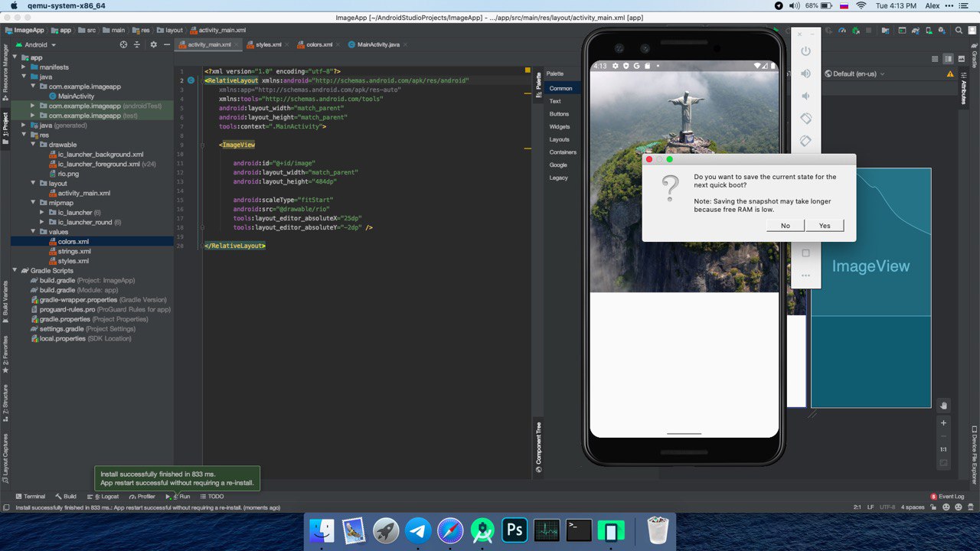
Task: Open Launchpad rocket from the Dock
Action: click(386, 530)
